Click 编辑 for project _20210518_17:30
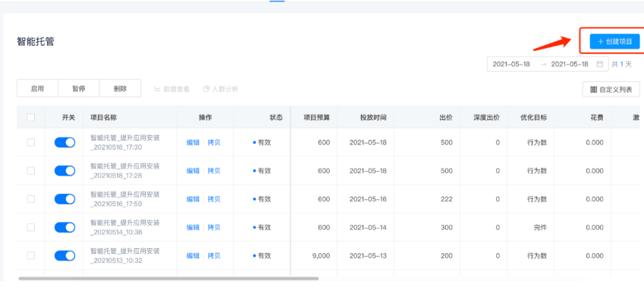Screen dimensions: 644x294 tap(193, 143)
